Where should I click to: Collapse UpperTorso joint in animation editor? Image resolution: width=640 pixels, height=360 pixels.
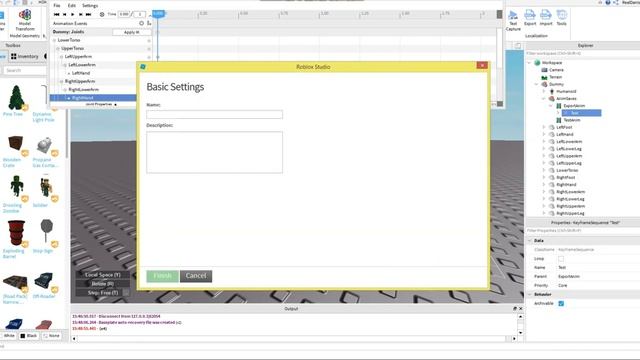58,49
